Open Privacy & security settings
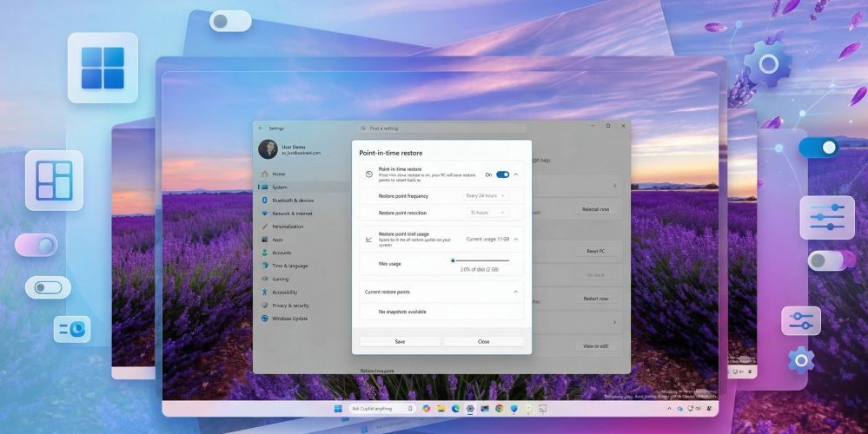The width and height of the screenshot is (868, 434). point(290,306)
